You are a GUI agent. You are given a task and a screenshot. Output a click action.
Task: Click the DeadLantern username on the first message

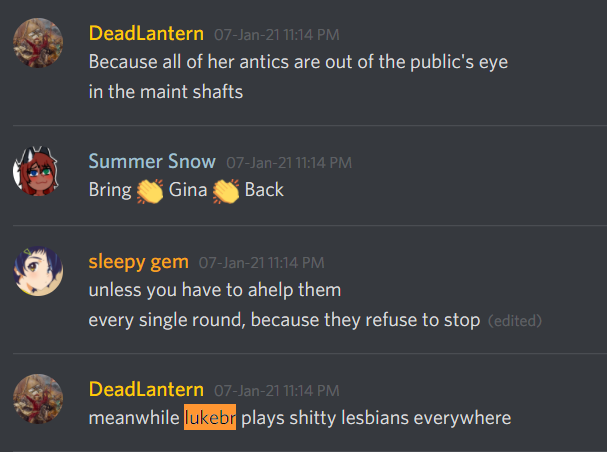click(x=146, y=34)
